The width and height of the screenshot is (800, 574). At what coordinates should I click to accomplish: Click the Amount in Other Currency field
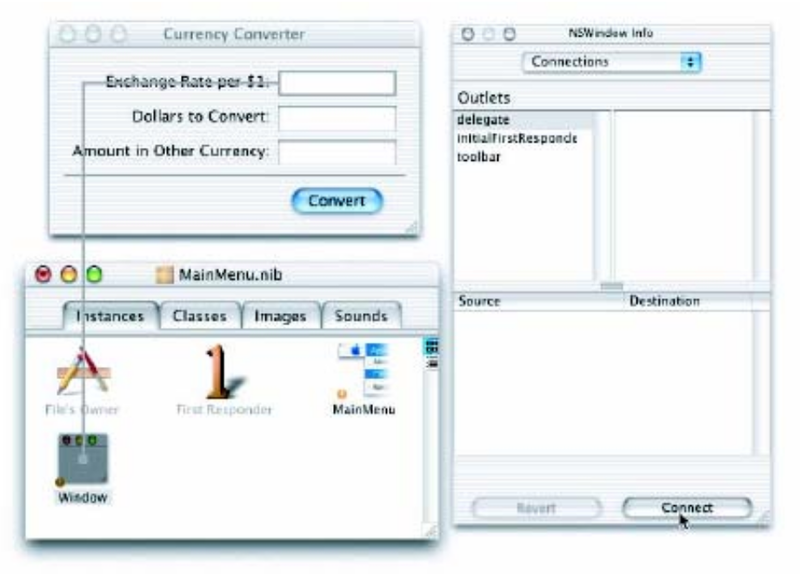(337, 152)
